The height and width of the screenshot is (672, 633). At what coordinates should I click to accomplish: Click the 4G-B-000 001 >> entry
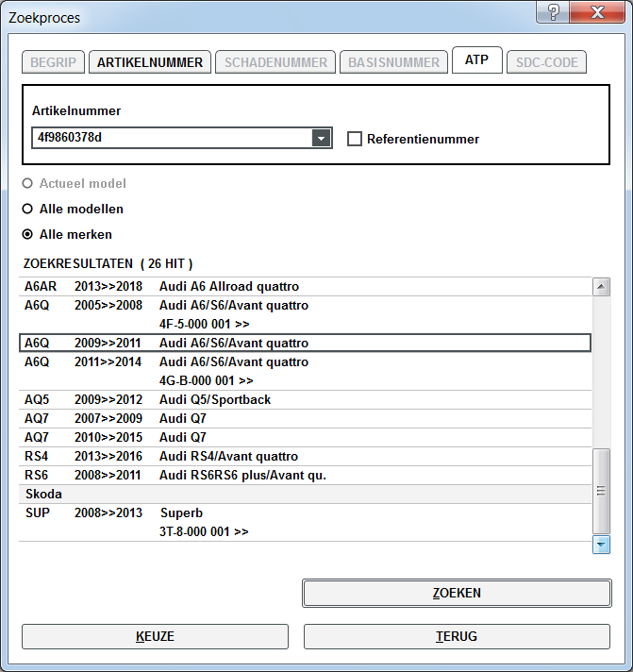[206, 380]
